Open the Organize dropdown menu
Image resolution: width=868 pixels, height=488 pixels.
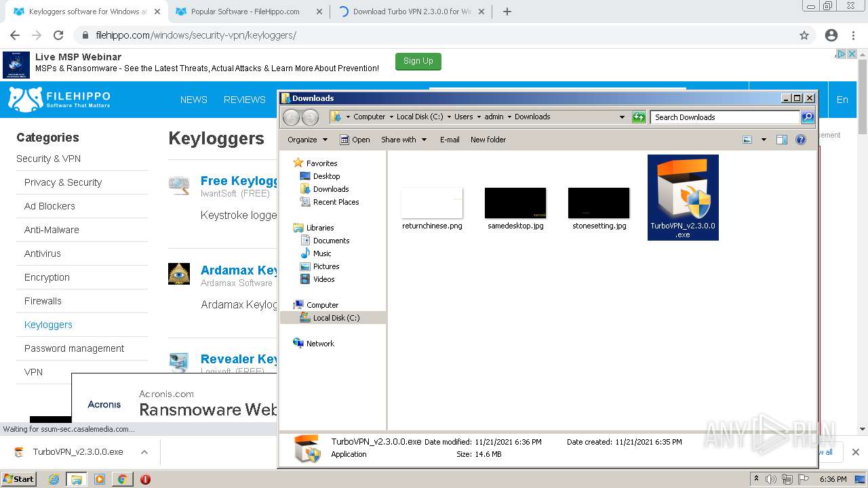[307, 140]
